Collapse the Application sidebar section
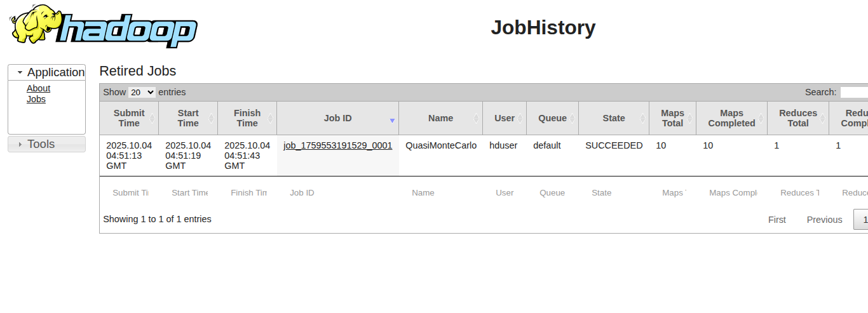868x313 pixels. pos(20,73)
